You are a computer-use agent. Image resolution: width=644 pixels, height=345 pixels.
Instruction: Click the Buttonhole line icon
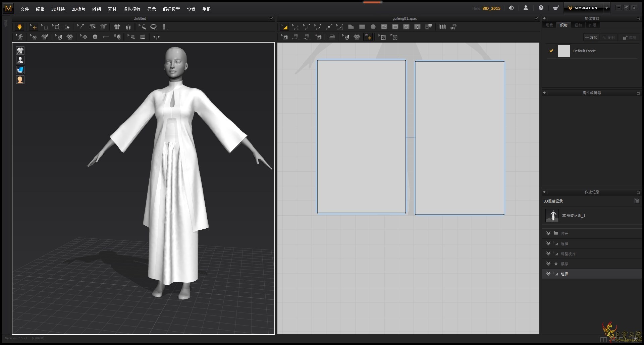point(106,37)
